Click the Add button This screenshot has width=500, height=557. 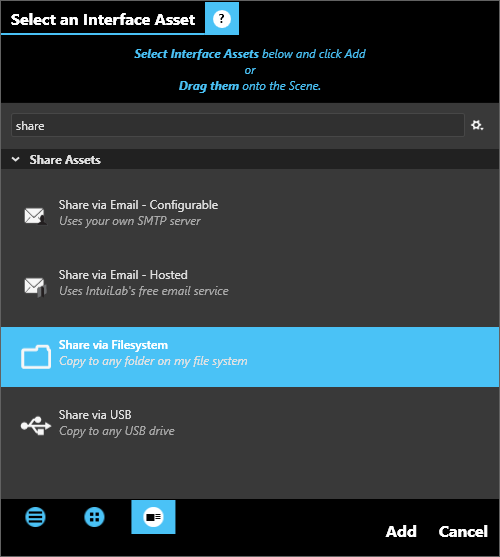[x=401, y=531]
